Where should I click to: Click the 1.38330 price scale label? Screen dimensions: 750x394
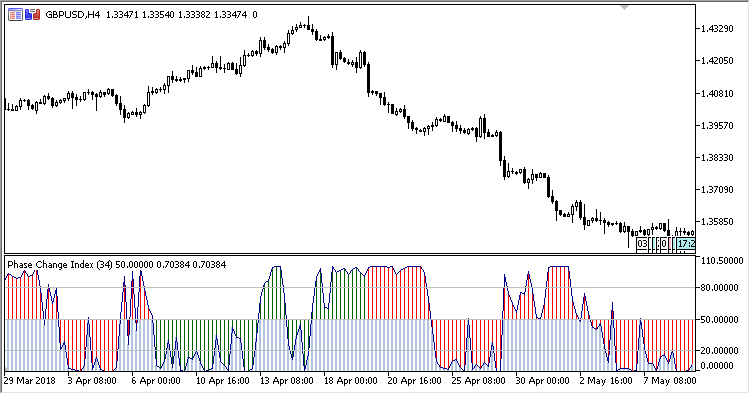(717, 158)
